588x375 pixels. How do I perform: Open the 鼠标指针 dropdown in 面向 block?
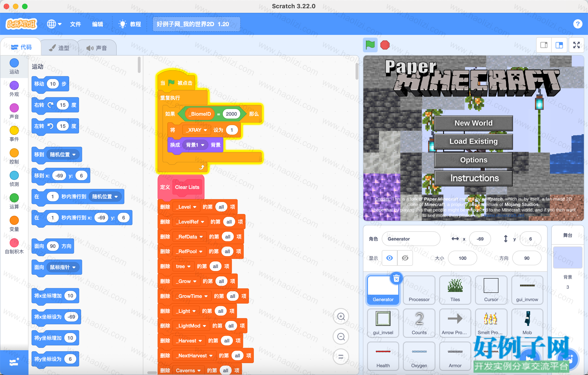point(63,267)
